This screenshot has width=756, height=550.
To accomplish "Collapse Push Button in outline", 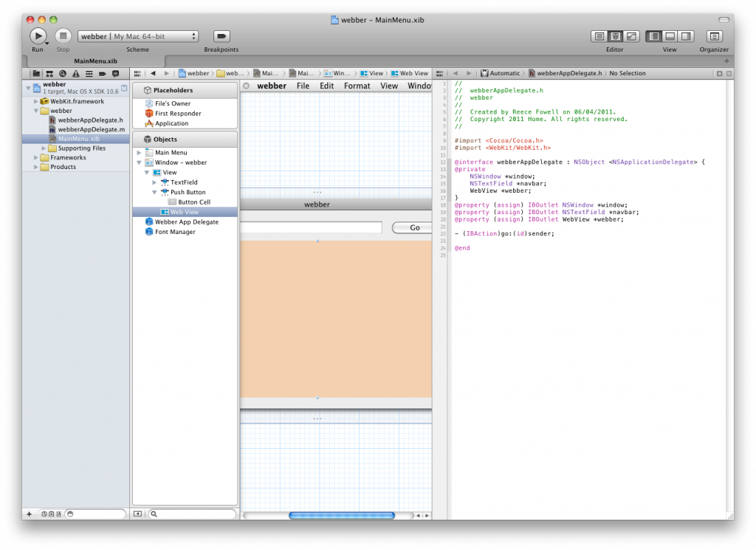I will pyautogui.click(x=154, y=193).
